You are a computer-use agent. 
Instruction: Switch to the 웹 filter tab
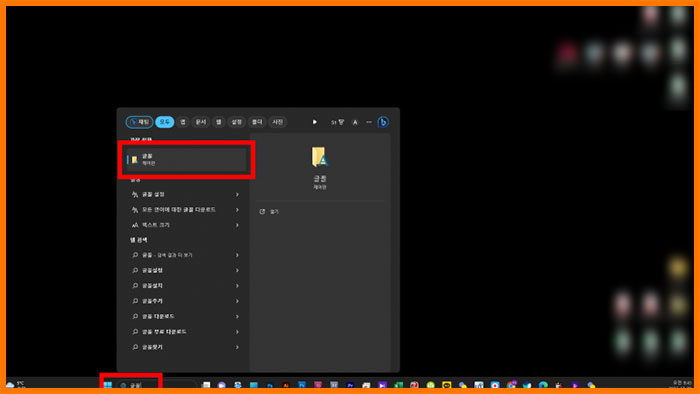[218, 122]
